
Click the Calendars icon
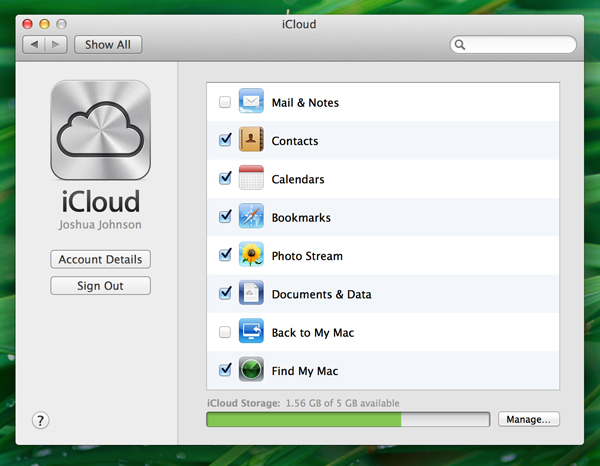(x=251, y=178)
